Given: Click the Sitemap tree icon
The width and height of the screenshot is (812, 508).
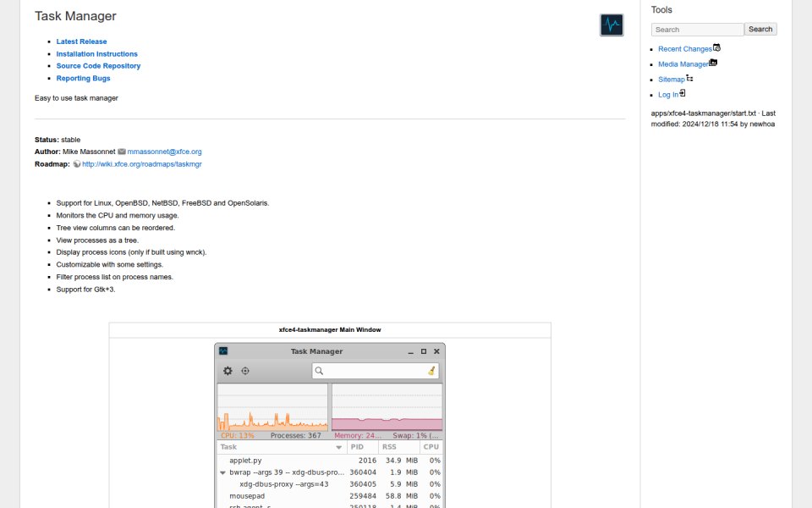Looking at the screenshot, I should click(689, 78).
